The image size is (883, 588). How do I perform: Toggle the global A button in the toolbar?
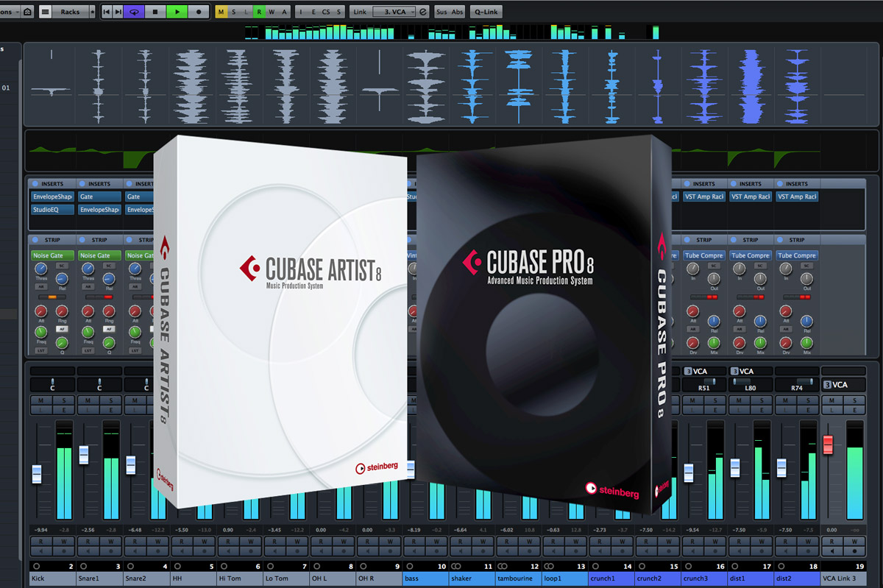(x=284, y=12)
